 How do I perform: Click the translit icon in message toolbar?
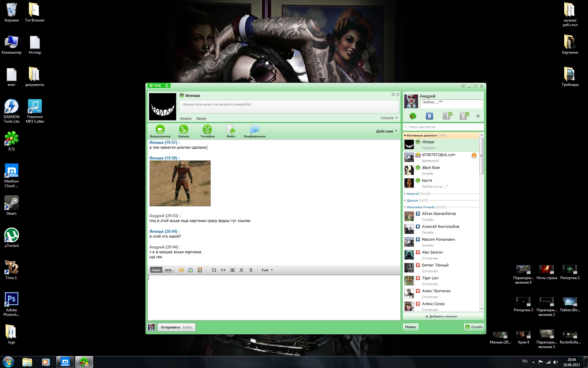click(x=214, y=270)
